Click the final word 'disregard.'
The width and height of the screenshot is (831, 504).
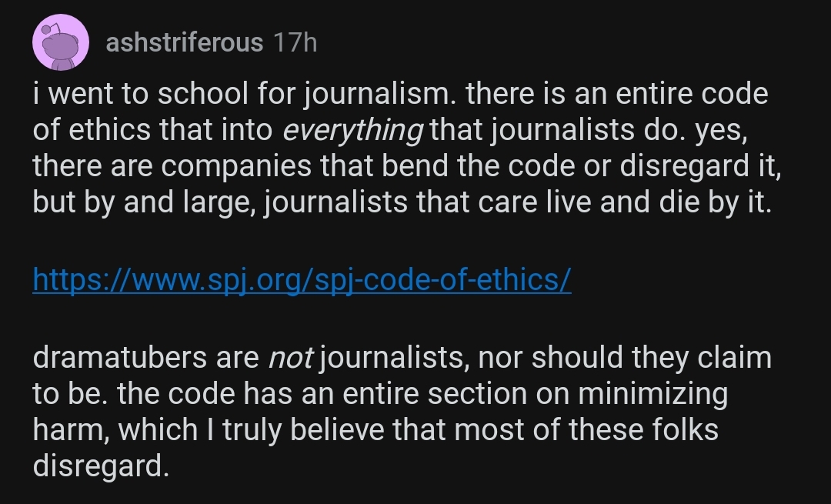pyautogui.click(x=101, y=466)
